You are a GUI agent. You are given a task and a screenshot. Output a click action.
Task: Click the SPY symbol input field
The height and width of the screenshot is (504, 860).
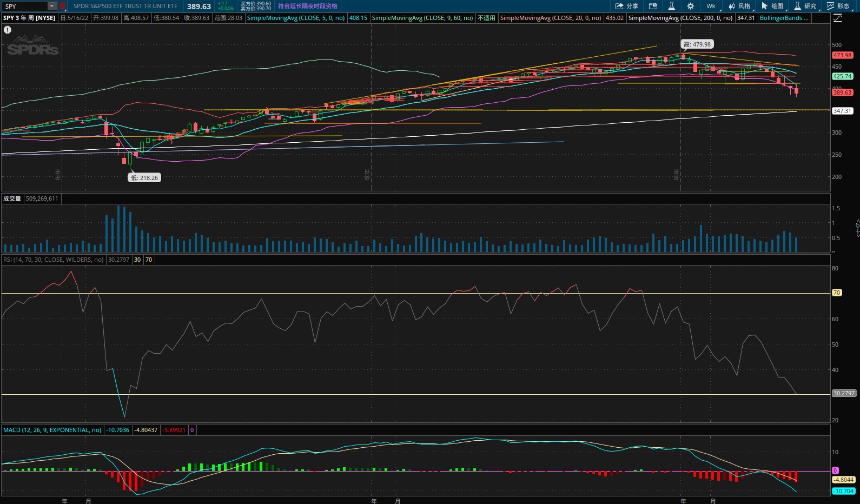pos(25,6)
